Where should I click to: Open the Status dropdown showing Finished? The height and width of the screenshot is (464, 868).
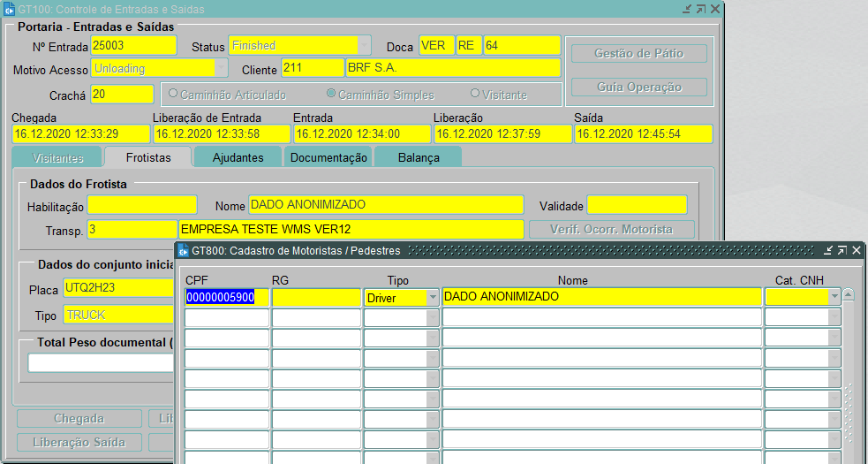[365, 45]
